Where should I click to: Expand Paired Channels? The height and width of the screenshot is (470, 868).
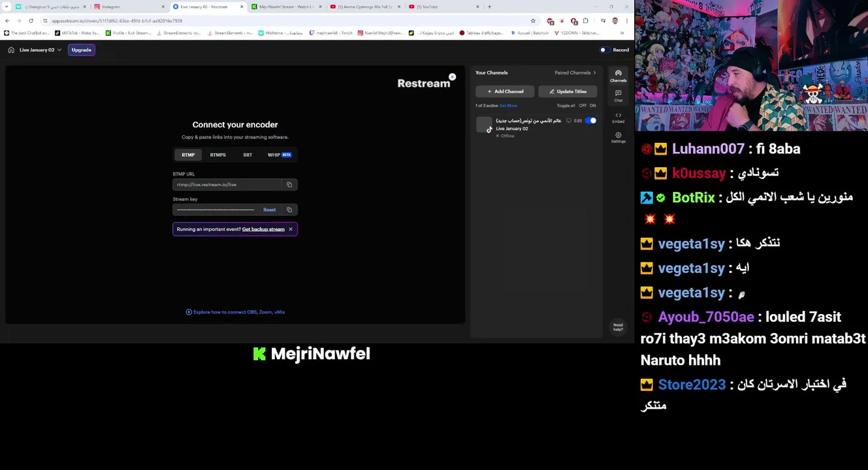(x=575, y=72)
